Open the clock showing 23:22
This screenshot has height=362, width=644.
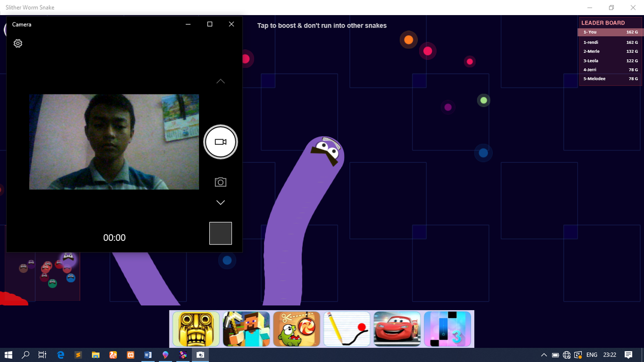pyautogui.click(x=610, y=355)
